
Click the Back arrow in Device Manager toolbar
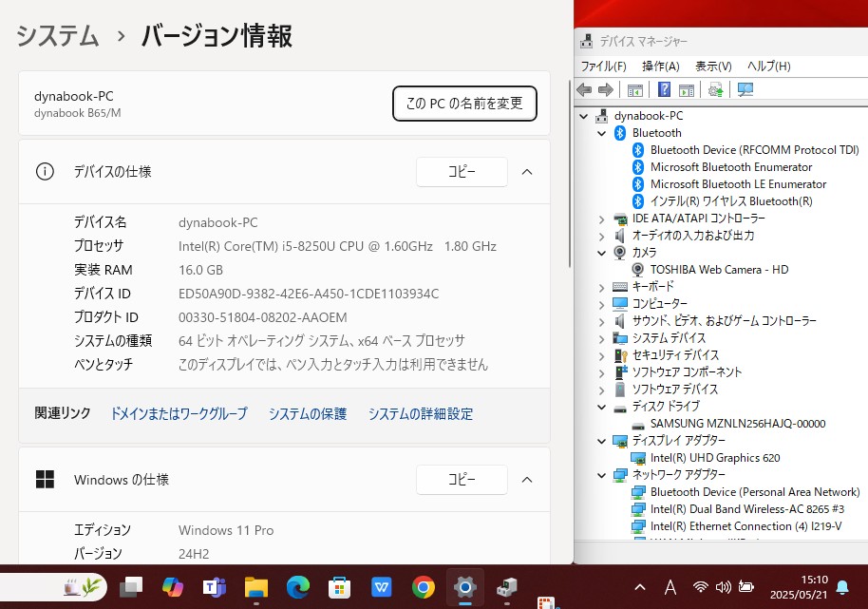point(584,89)
